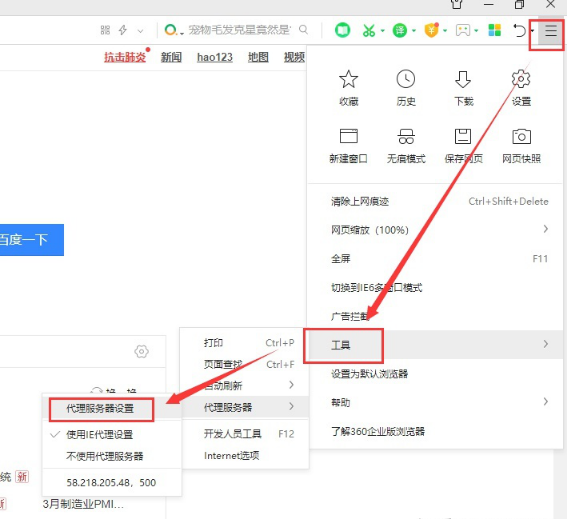This screenshot has height=519, width=567.
Task: Click Internet选项 submenu item
Action: coord(245,455)
